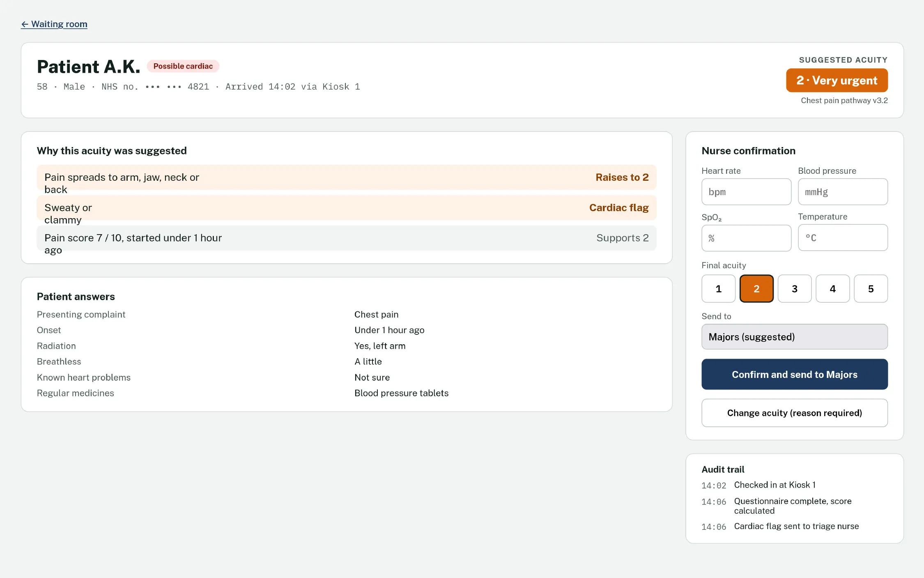This screenshot has width=924, height=578.
Task: Click the Heart rate bpm field
Action: (x=746, y=192)
